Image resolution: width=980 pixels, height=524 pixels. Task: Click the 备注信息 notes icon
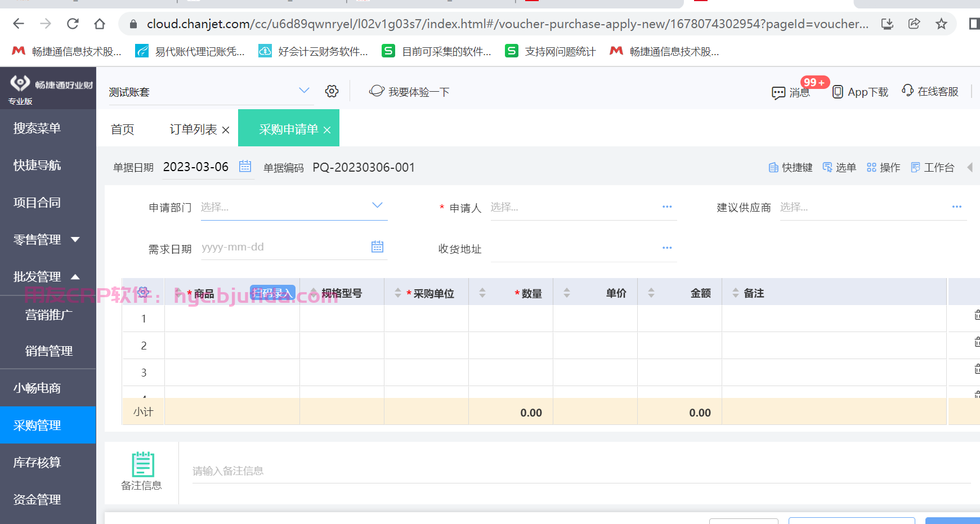coord(142,464)
